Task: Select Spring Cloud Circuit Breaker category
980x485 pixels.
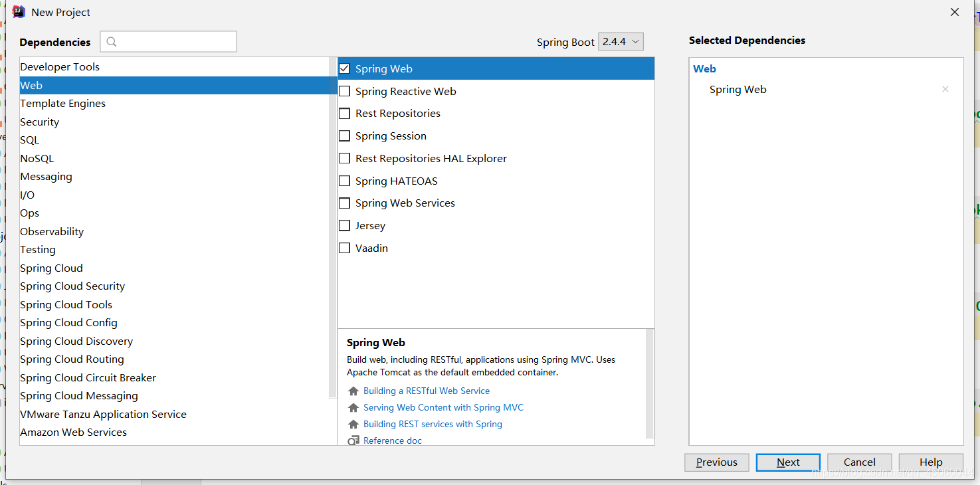Action: pyautogui.click(x=174, y=378)
